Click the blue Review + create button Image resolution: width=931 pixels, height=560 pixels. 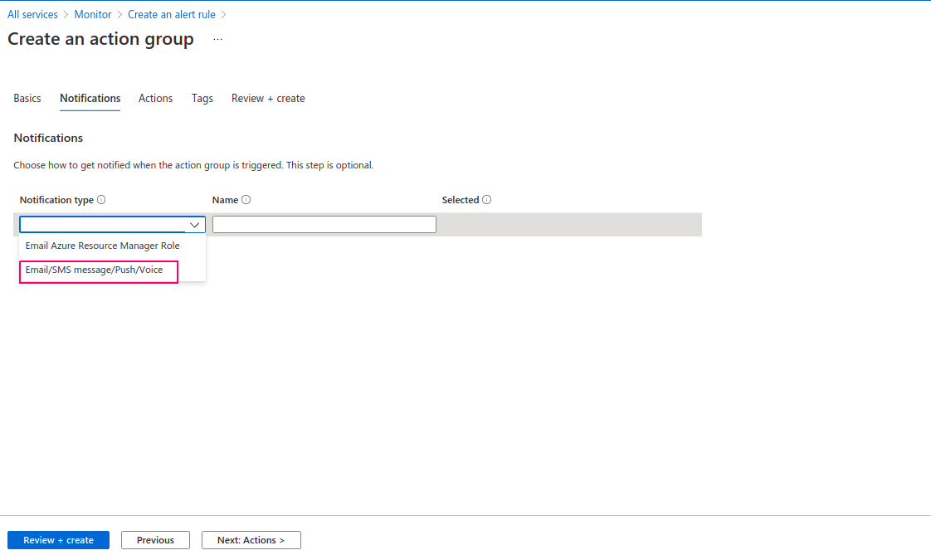coord(58,540)
